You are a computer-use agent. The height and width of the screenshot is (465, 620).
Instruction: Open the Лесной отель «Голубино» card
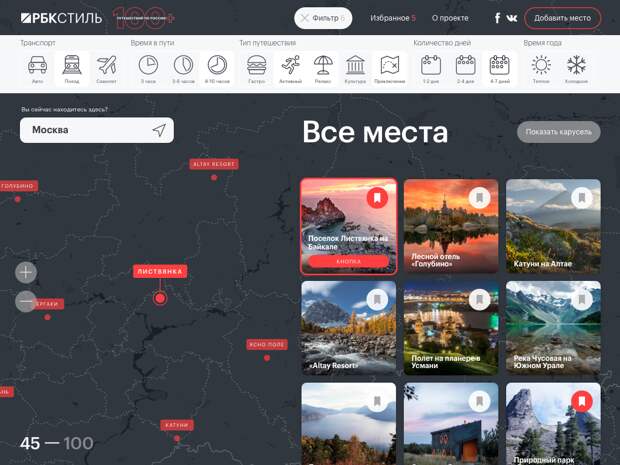(451, 226)
